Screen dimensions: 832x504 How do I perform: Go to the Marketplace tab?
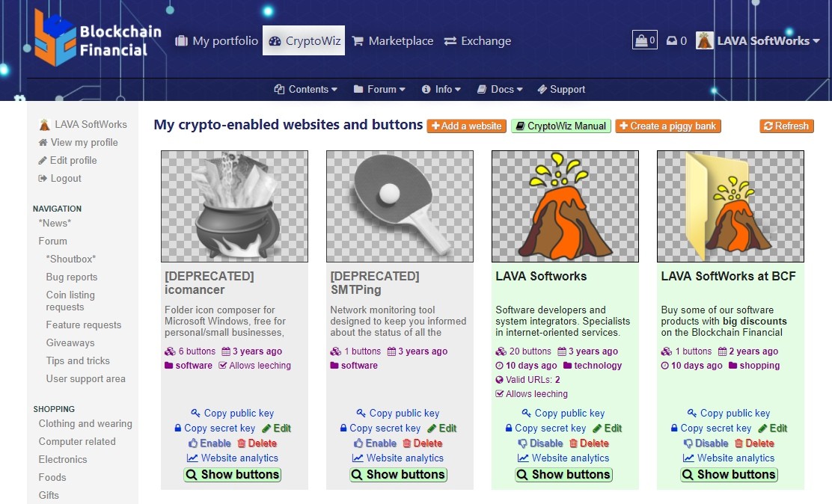point(393,41)
